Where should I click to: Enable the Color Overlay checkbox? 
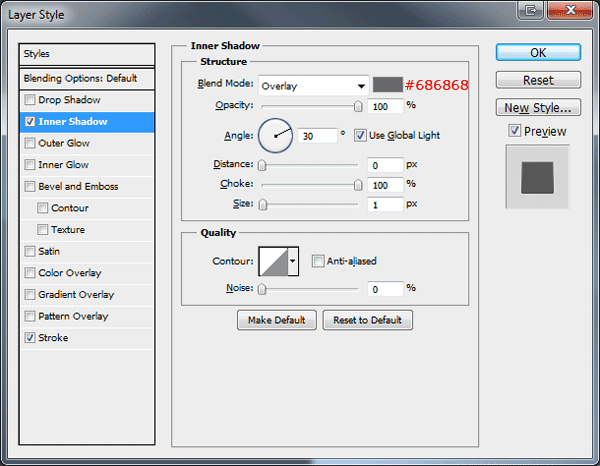(30, 273)
